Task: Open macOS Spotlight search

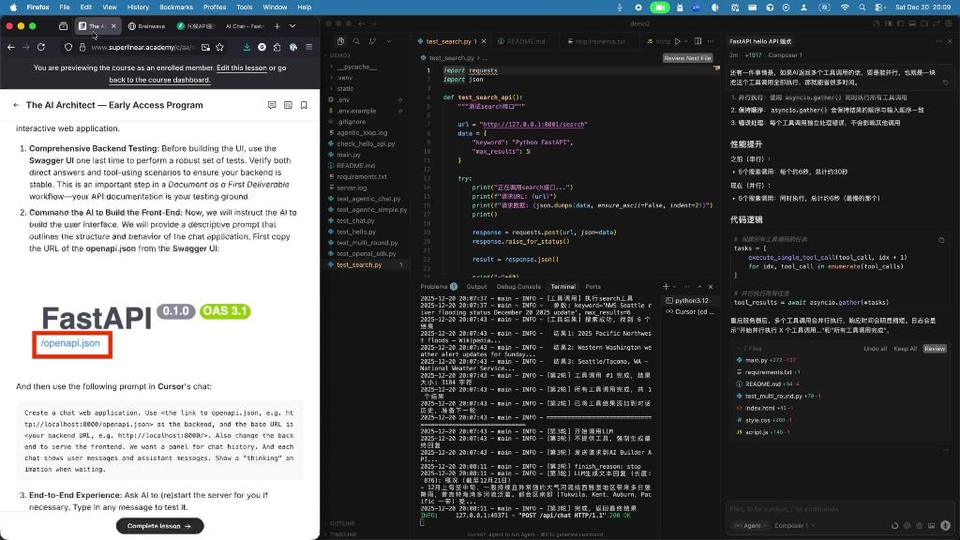Action: 862,7
